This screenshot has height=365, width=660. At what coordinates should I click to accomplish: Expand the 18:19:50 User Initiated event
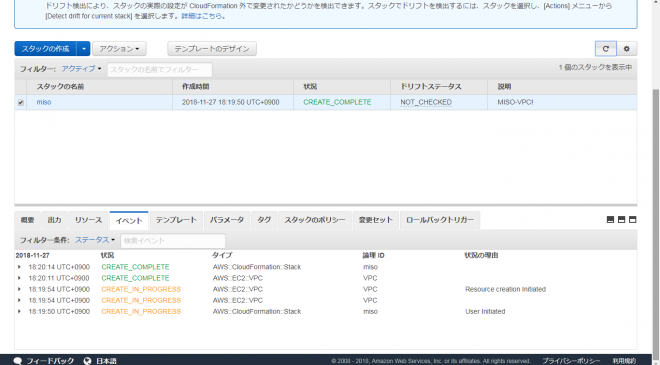click(x=19, y=312)
